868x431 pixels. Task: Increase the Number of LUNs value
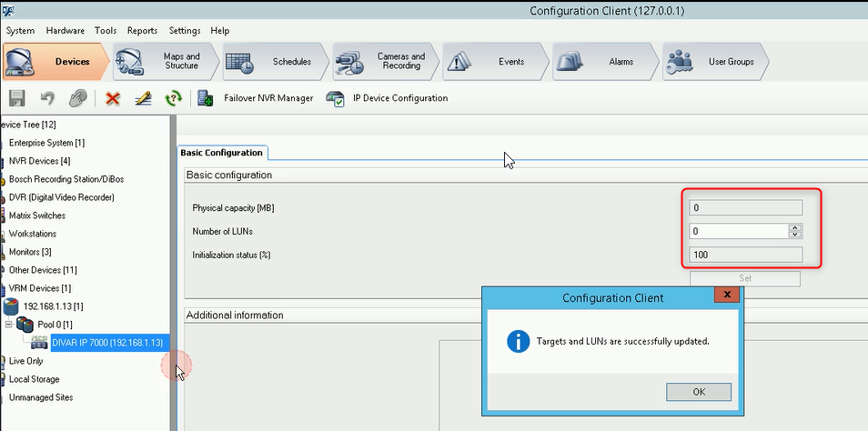[795, 228]
